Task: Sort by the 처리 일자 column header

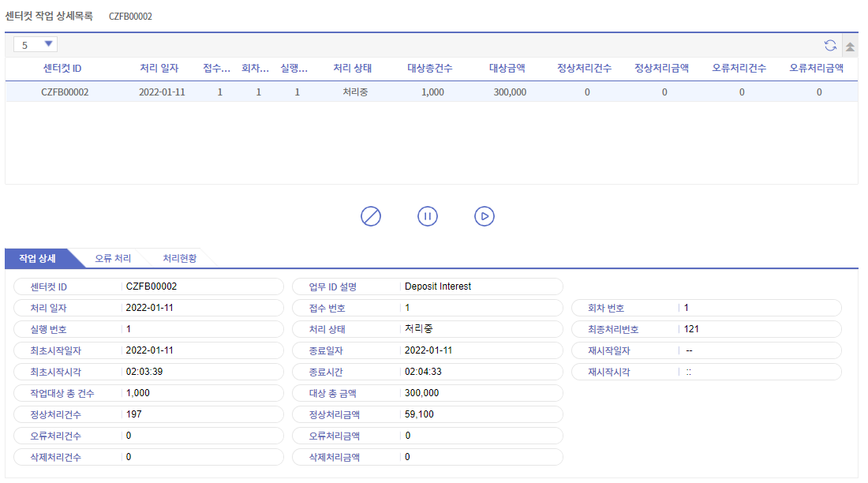Action: coord(159,69)
